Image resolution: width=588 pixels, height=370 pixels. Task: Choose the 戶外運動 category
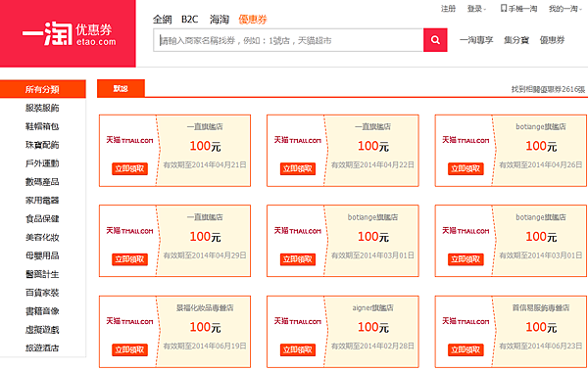click(42, 163)
